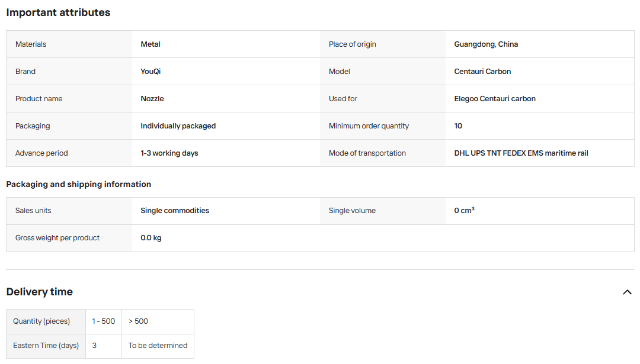This screenshot has height=364, width=640.
Task: Select the 0.0 kg gross weight value
Action: click(151, 238)
